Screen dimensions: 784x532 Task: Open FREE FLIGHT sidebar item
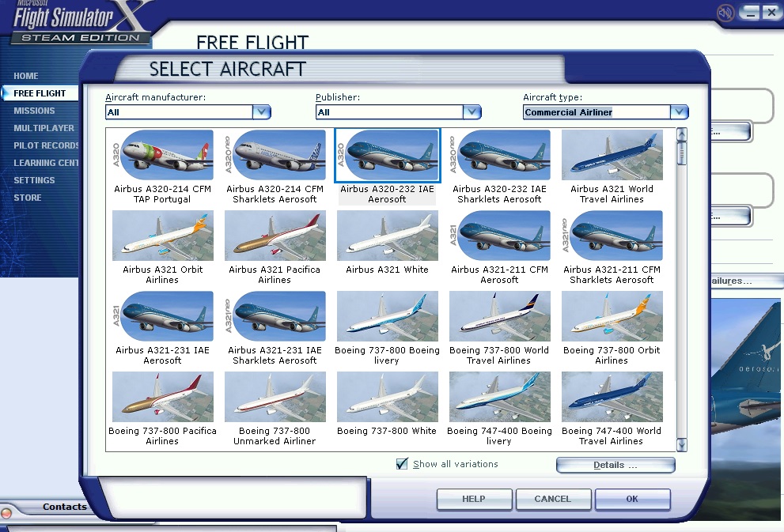coord(40,93)
